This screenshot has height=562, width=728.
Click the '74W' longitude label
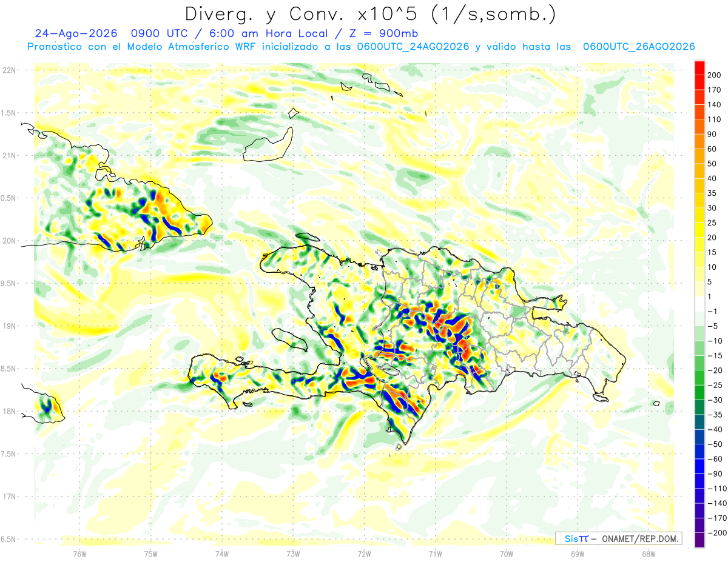coord(222,554)
